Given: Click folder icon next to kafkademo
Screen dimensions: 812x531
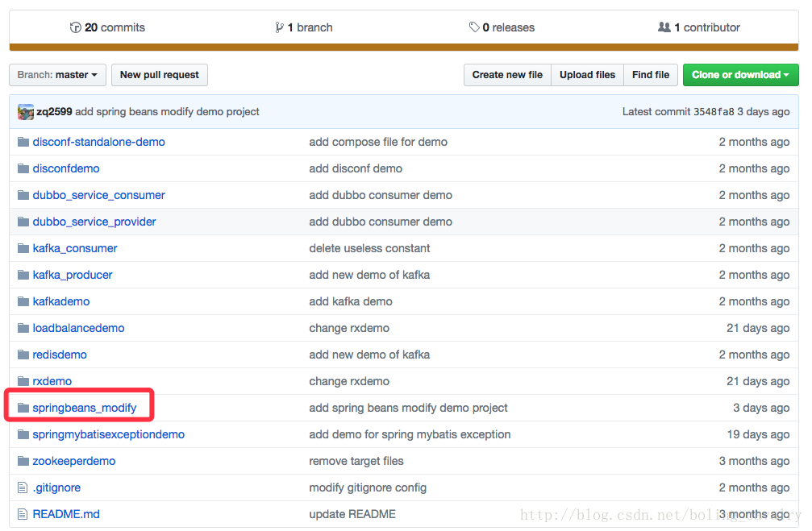Looking at the screenshot, I should click(x=23, y=301).
